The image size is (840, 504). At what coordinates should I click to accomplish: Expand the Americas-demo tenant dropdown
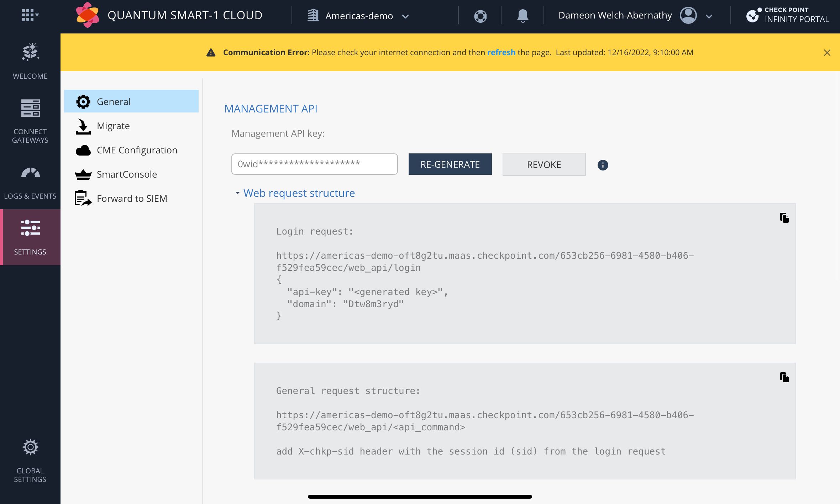405,16
